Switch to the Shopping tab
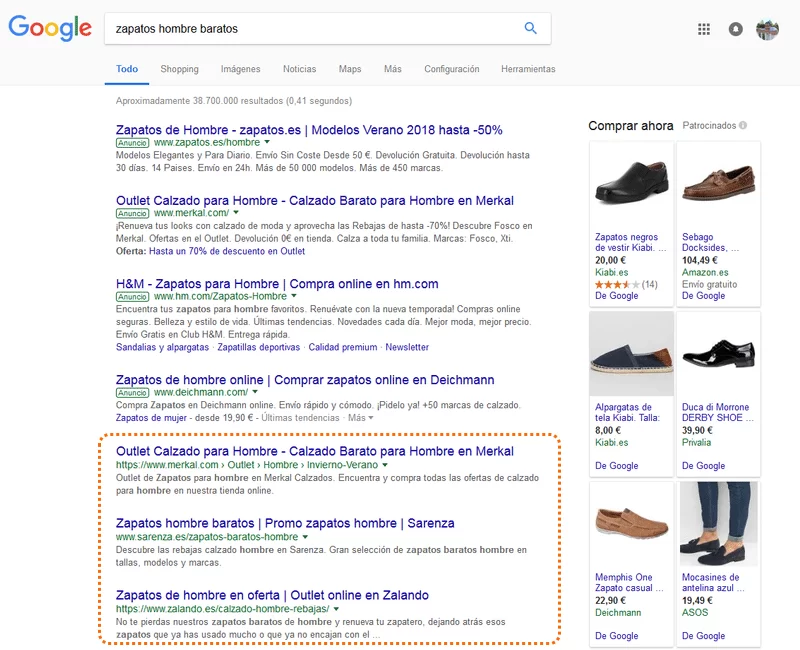Viewport: 800px width, 650px height. (180, 69)
